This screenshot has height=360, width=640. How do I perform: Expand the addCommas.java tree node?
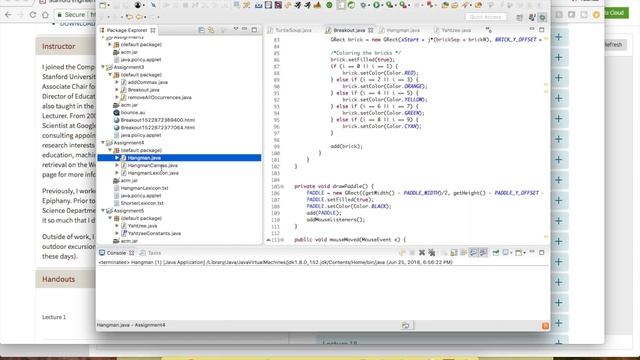pyautogui.click(x=117, y=82)
